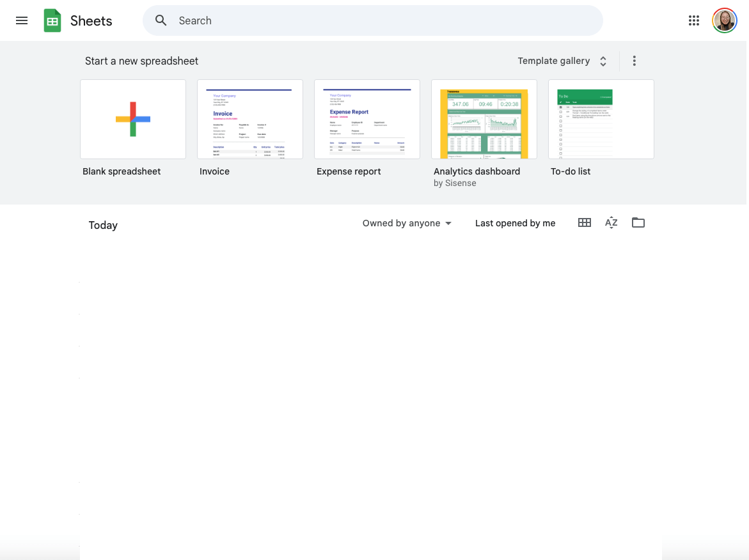Click the Blank spreadsheet label
The image size is (749, 560).
122,171
